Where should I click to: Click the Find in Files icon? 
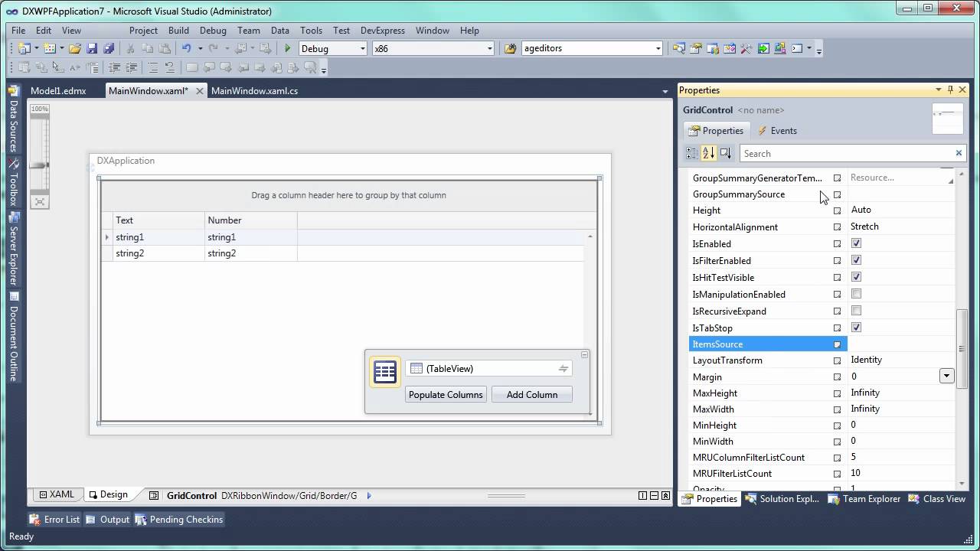pos(511,48)
